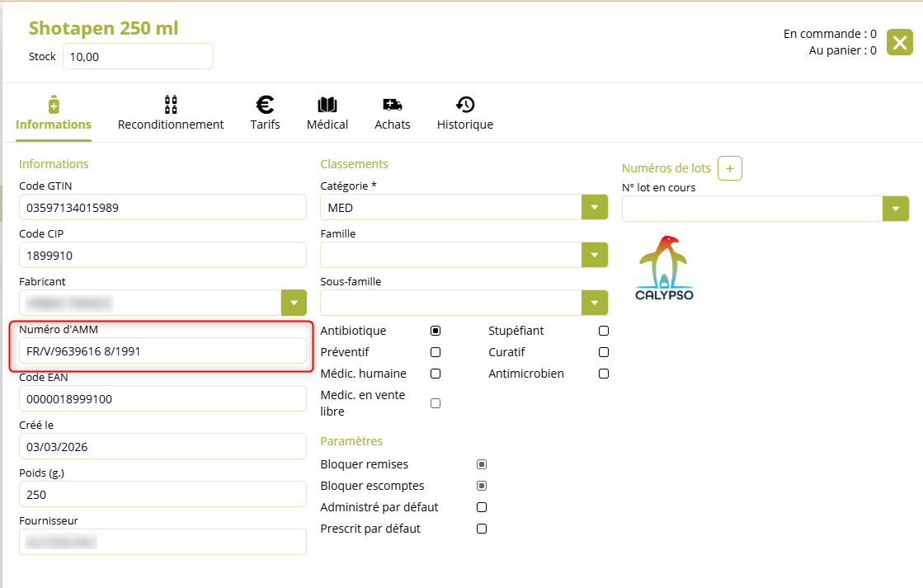Close the Shotapen product window
The width and height of the screenshot is (923, 588).
click(899, 42)
